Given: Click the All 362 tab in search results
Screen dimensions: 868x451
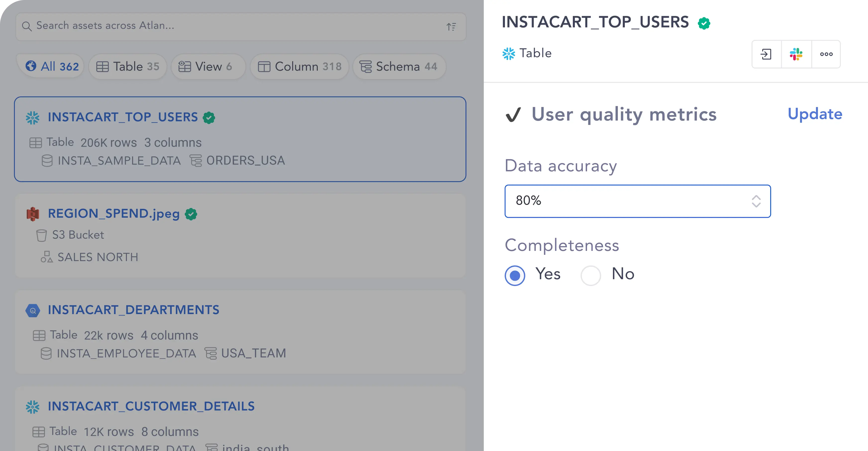Looking at the screenshot, I should point(52,66).
